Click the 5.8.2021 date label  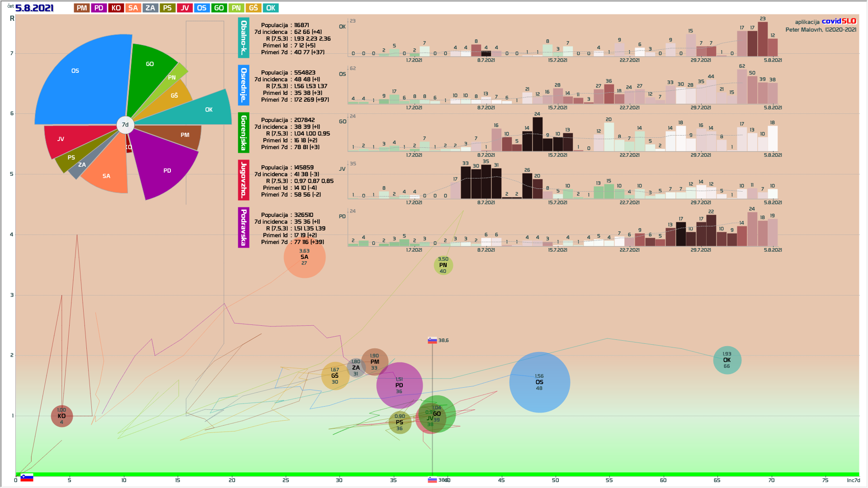pos(34,8)
